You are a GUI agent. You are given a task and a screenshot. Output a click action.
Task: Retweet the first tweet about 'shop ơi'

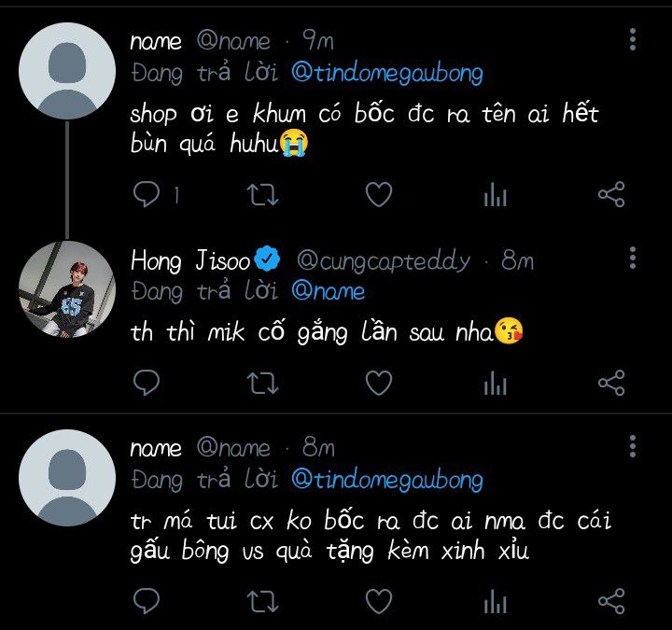coord(262,194)
